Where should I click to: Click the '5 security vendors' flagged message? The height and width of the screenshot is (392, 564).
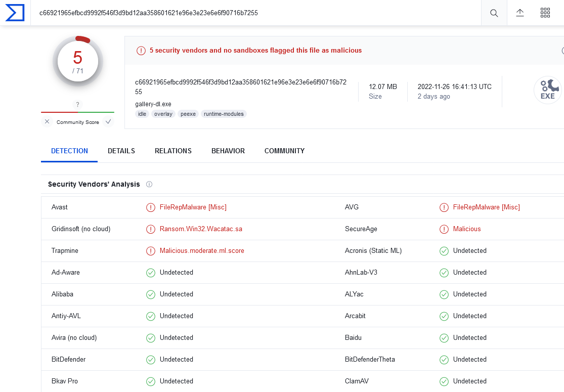tap(256, 51)
